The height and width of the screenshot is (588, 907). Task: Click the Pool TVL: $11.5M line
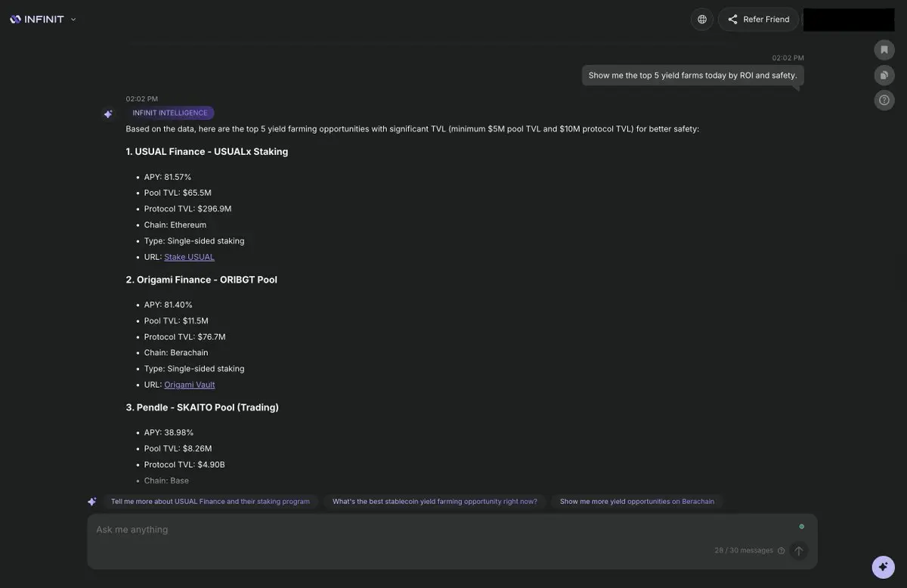[176, 321]
